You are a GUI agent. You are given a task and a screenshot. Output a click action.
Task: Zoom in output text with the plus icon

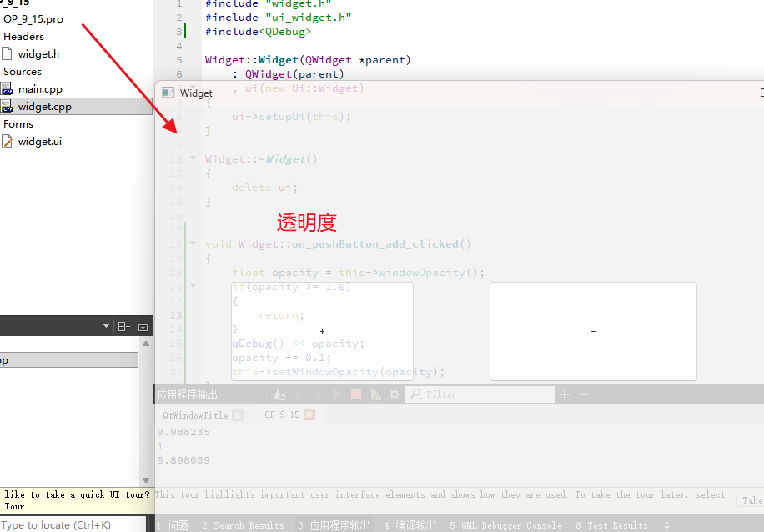click(565, 394)
